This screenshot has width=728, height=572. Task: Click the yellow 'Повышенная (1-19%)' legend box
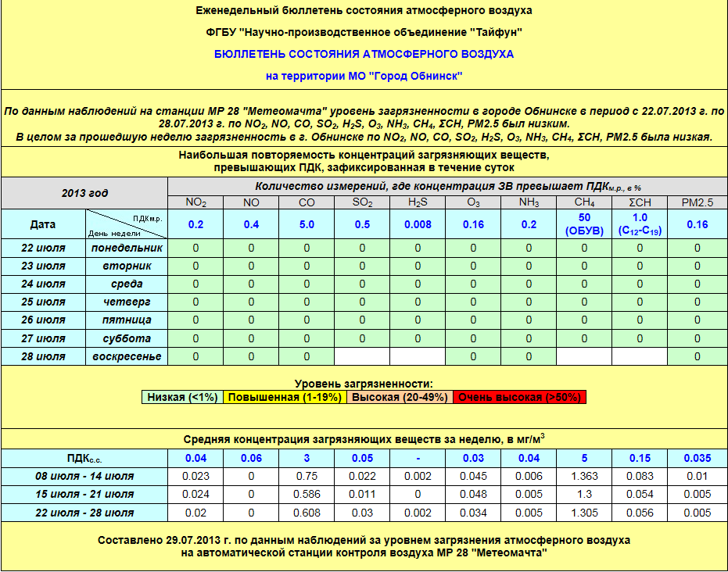click(285, 397)
